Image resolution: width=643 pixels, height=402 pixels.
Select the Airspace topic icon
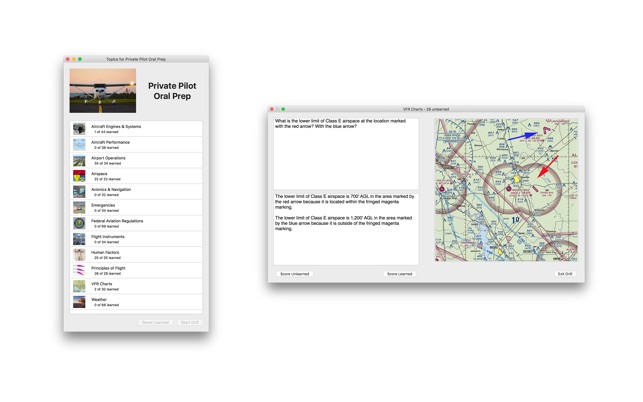click(x=79, y=176)
